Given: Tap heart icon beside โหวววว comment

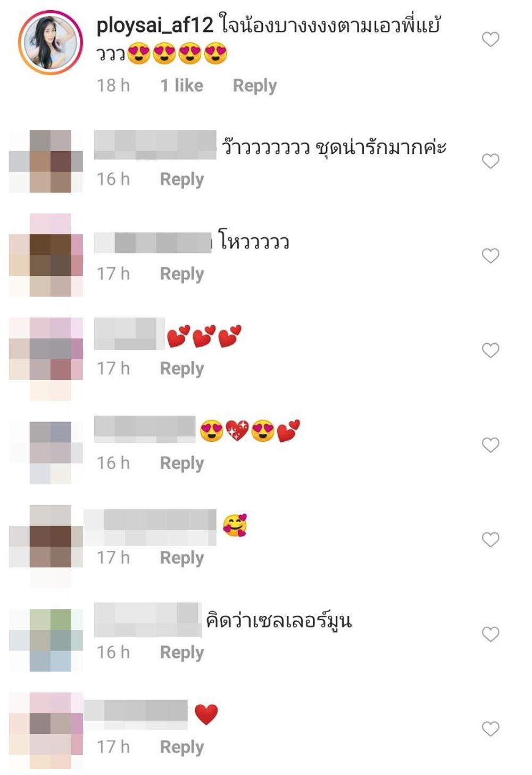Looking at the screenshot, I should (491, 255).
